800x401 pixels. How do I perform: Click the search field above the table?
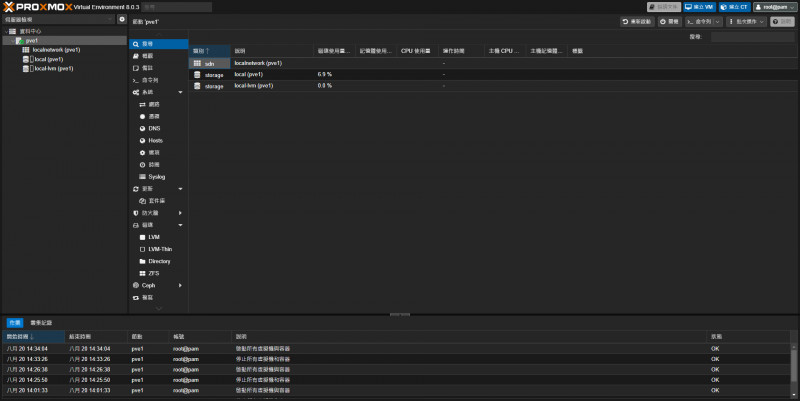(x=752, y=36)
